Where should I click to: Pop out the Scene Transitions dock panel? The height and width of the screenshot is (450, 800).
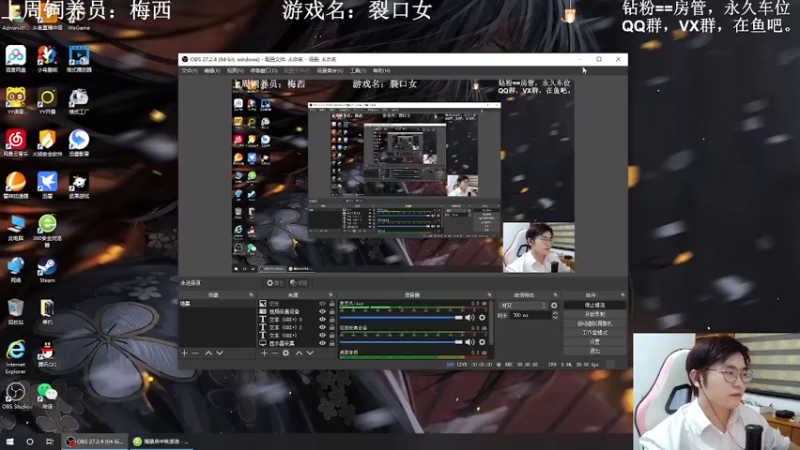(556, 295)
